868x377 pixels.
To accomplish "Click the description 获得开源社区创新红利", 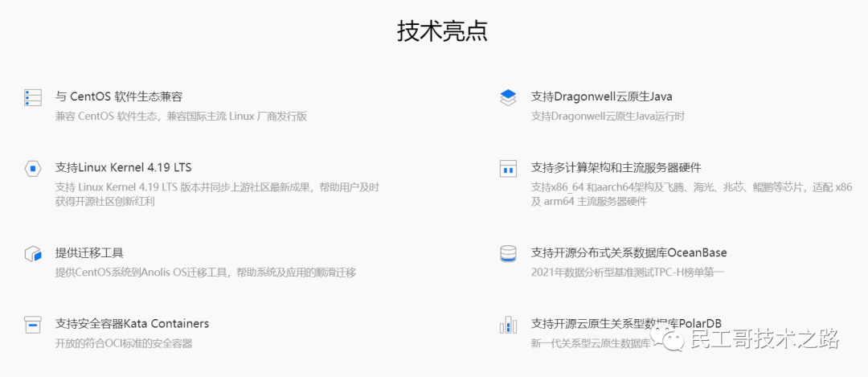I will [x=105, y=202].
